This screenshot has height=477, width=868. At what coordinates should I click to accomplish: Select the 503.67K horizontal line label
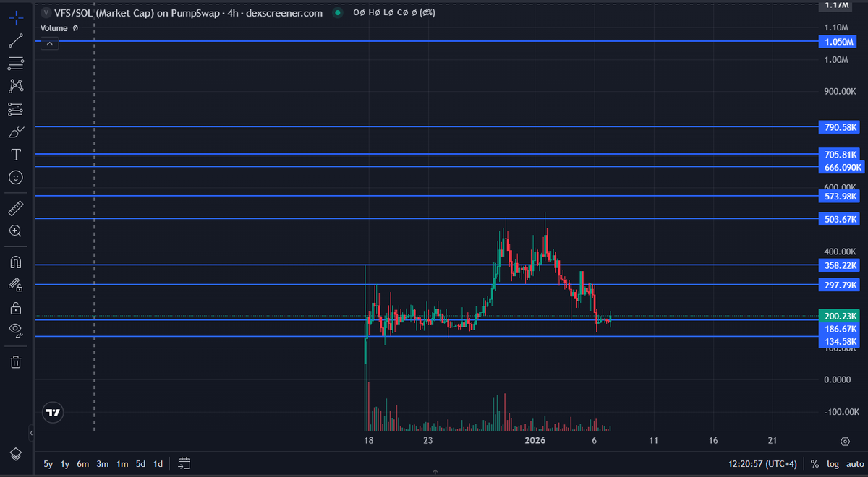tap(839, 219)
